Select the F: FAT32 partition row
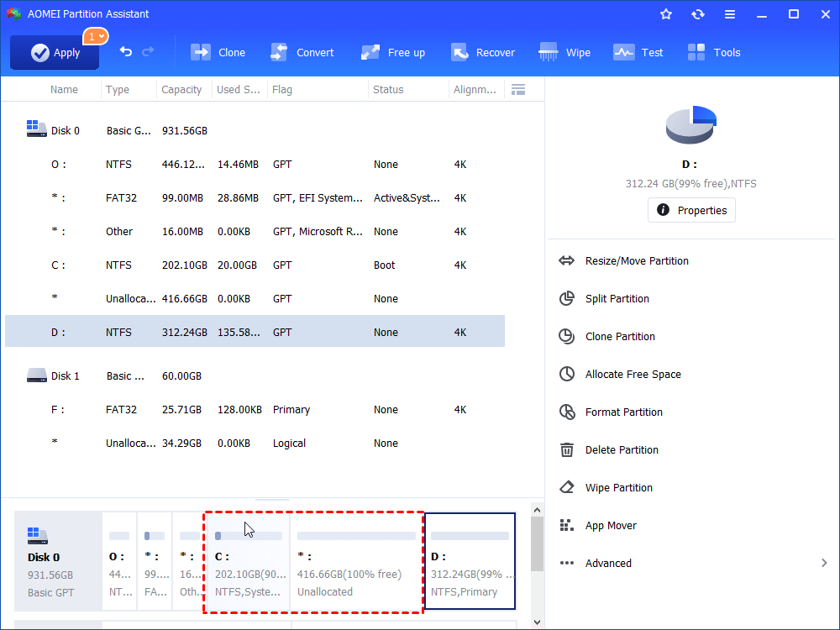 pos(255,410)
